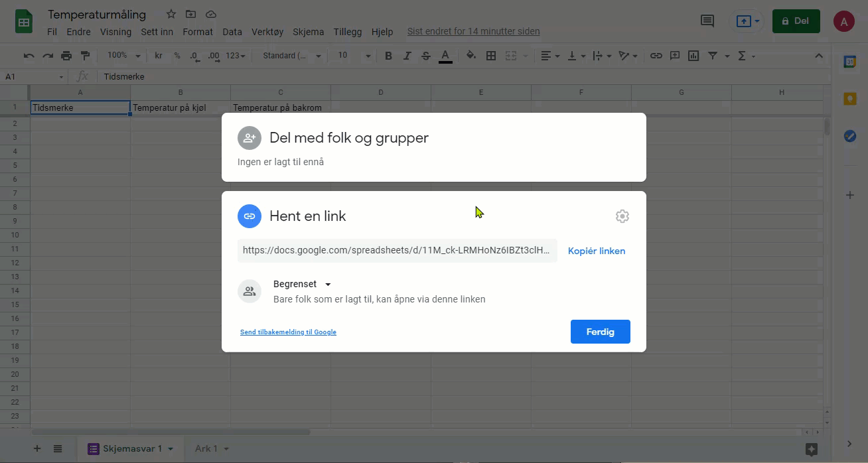Click the Del med folk og grupper panel

click(x=434, y=147)
